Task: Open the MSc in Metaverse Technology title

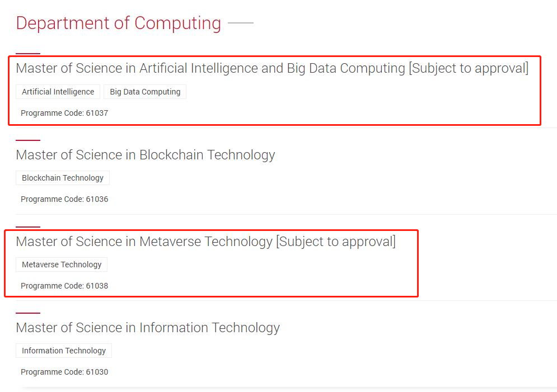Action: pos(144,242)
